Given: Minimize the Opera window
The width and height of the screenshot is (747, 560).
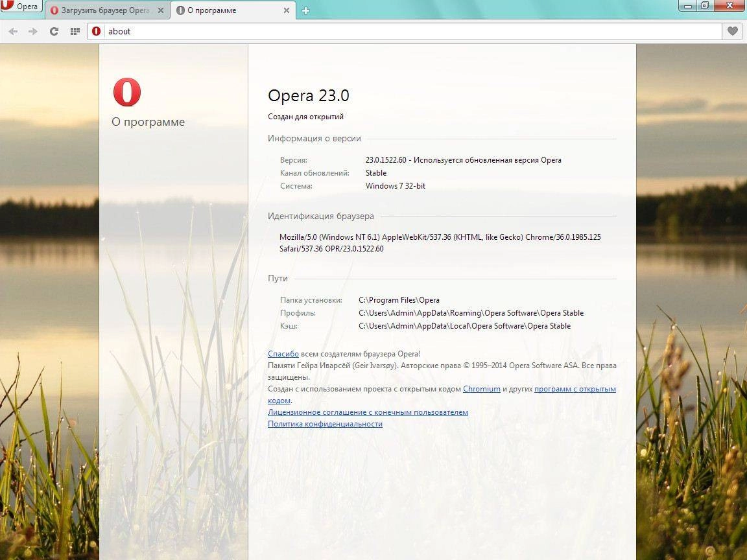Looking at the screenshot, I should pyautogui.click(x=688, y=6).
